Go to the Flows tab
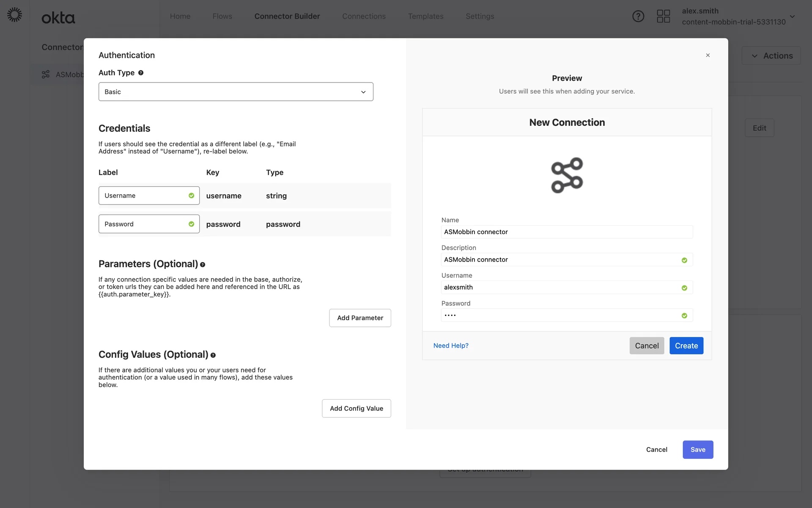 coord(222,16)
